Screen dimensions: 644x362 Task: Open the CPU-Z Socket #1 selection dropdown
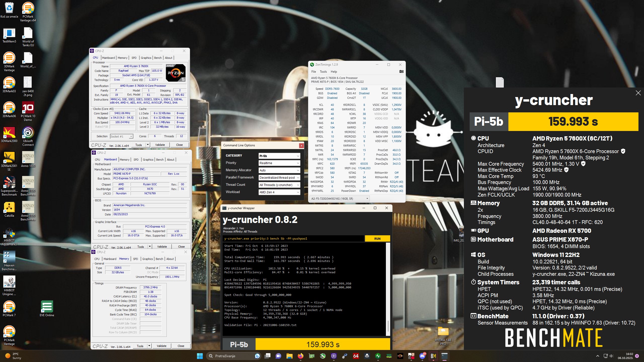(122, 137)
